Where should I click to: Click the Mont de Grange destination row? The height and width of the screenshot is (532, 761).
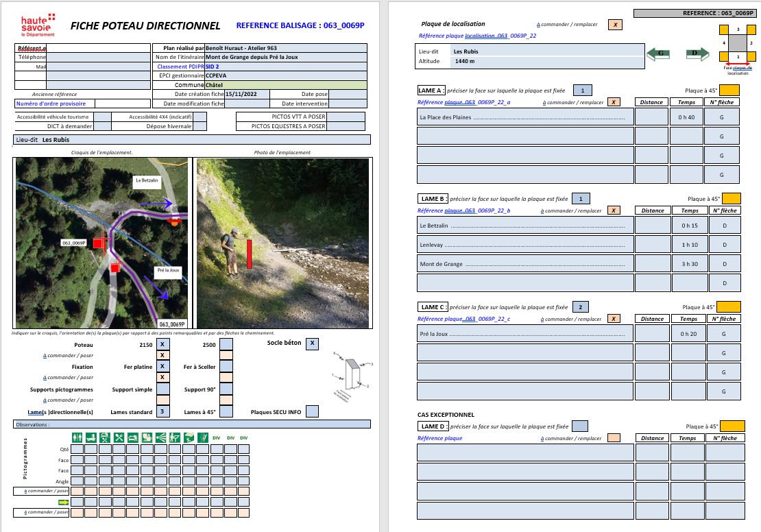(x=524, y=264)
